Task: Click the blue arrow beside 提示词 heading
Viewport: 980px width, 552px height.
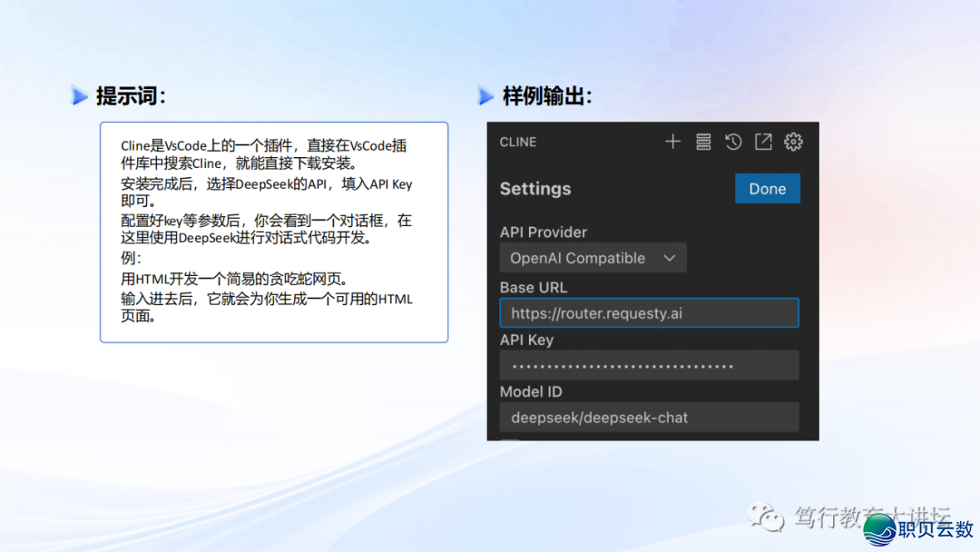Action: (x=80, y=96)
